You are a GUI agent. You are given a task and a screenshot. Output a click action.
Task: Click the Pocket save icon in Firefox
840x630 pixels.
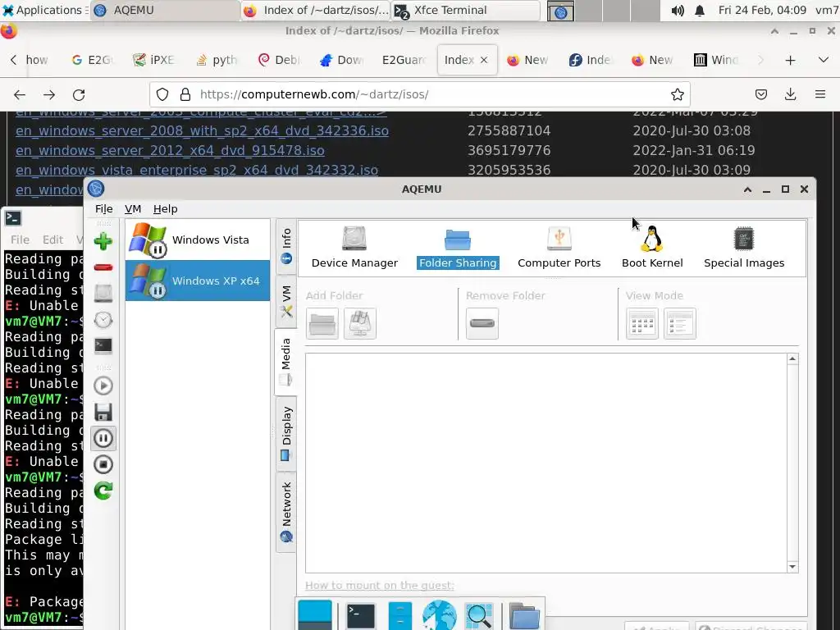[x=760, y=95]
